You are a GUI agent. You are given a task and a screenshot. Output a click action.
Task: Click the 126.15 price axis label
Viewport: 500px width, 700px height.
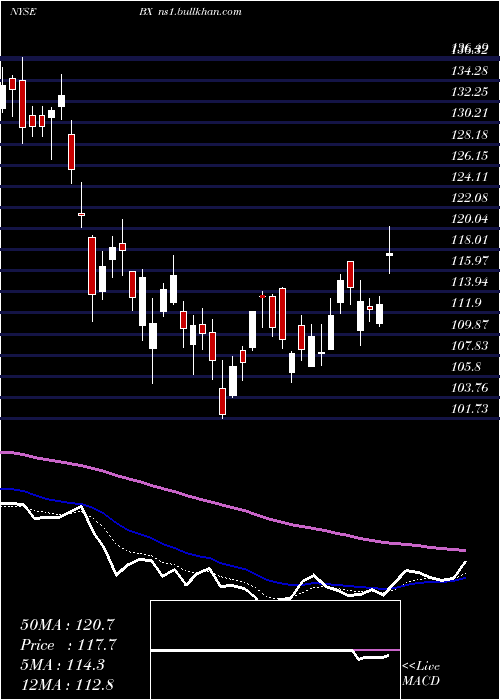(x=469, y=156)
